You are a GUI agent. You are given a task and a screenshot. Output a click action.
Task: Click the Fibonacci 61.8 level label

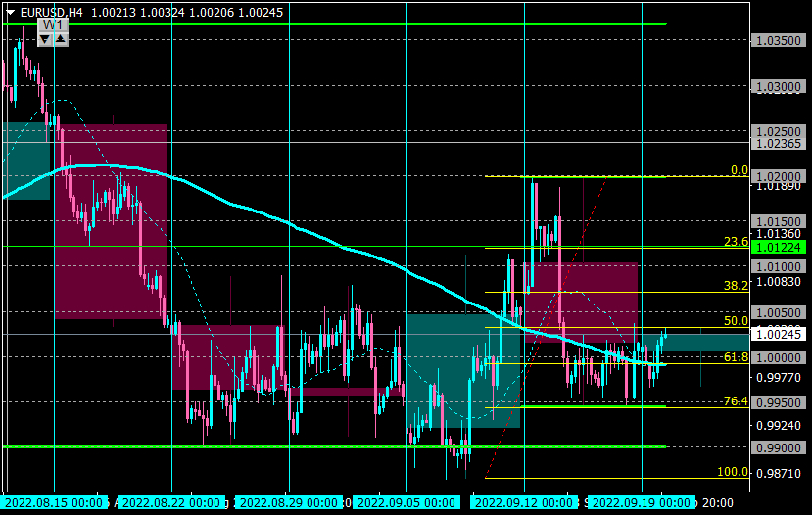click(x=736, y=357)
